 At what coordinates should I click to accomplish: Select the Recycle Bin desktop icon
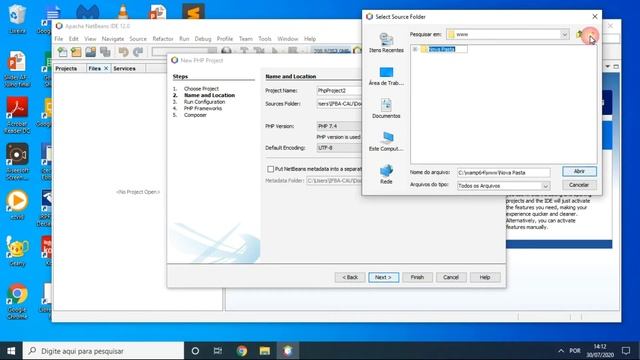(17, 18)
